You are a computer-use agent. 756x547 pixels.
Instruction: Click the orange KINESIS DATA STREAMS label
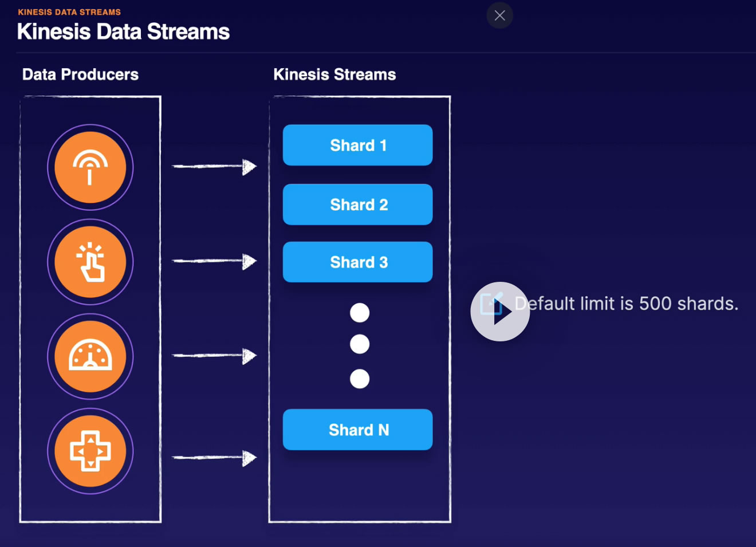point(69,12)
